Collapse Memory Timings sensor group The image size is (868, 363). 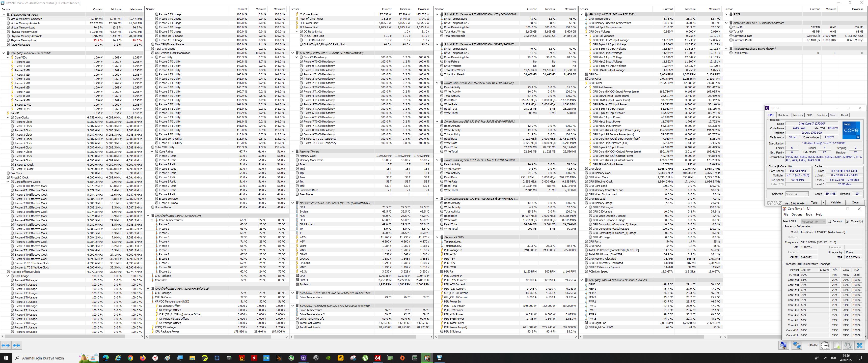[x=293, y=152]
